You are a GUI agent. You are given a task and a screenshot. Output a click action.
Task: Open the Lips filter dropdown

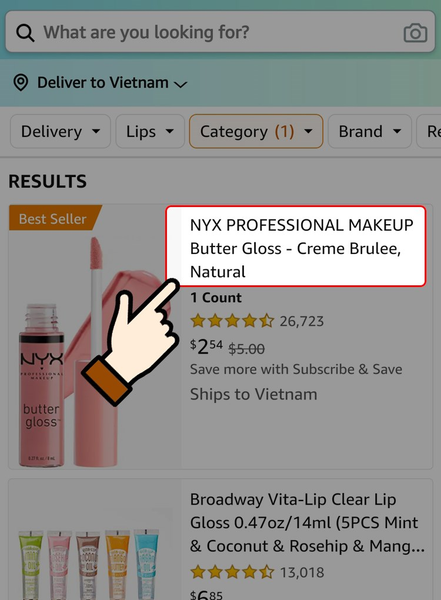(150, 131)
